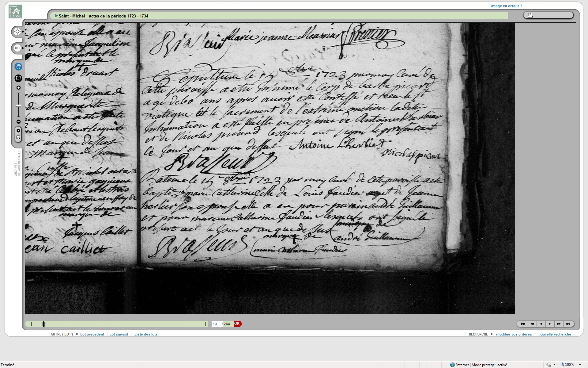Open the image adjustment slider panel
This screenshot has width=588, height=368.
17,48
